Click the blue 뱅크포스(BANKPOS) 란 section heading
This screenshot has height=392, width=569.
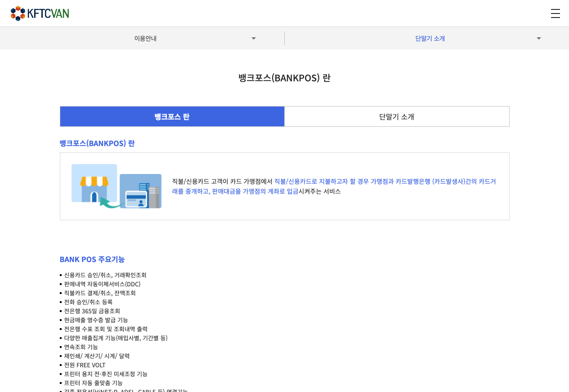point(97,143)
